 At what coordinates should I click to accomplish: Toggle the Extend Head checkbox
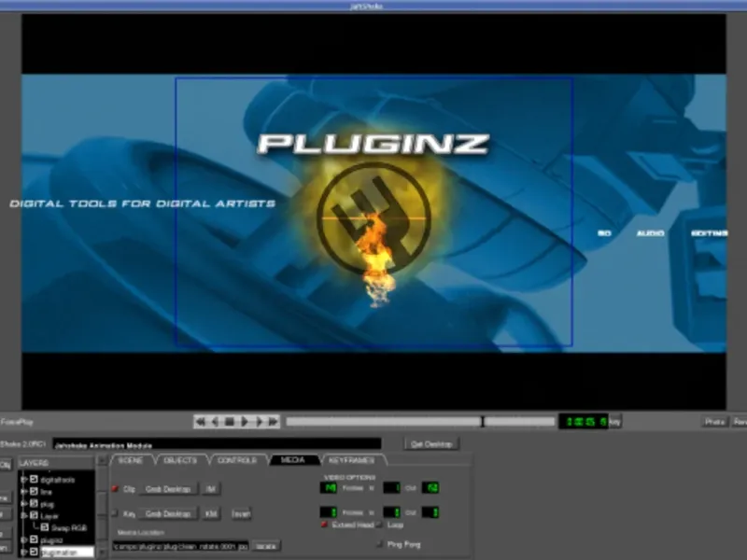[x=324, y=525]
